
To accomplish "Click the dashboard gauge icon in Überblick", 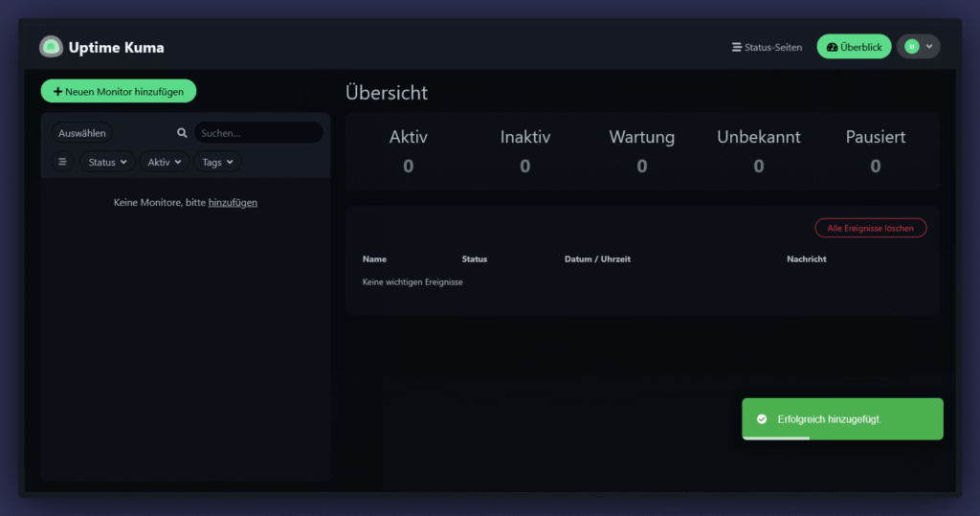I will [832, 47].
